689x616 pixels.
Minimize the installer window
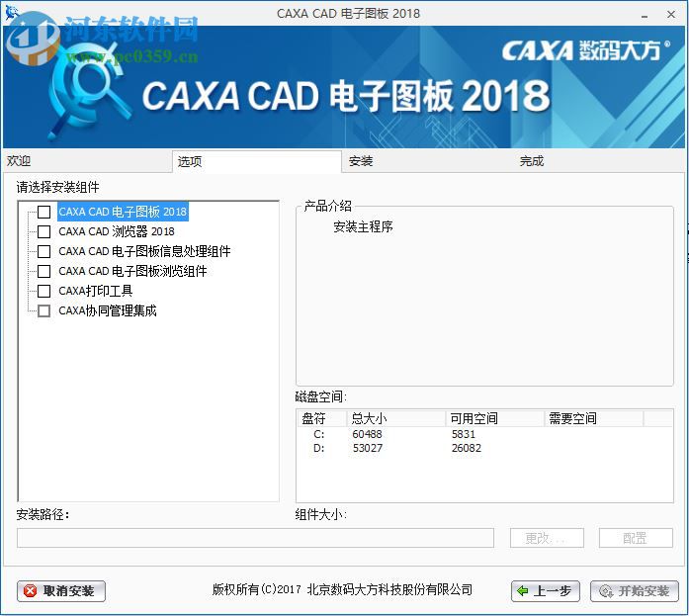645,14
